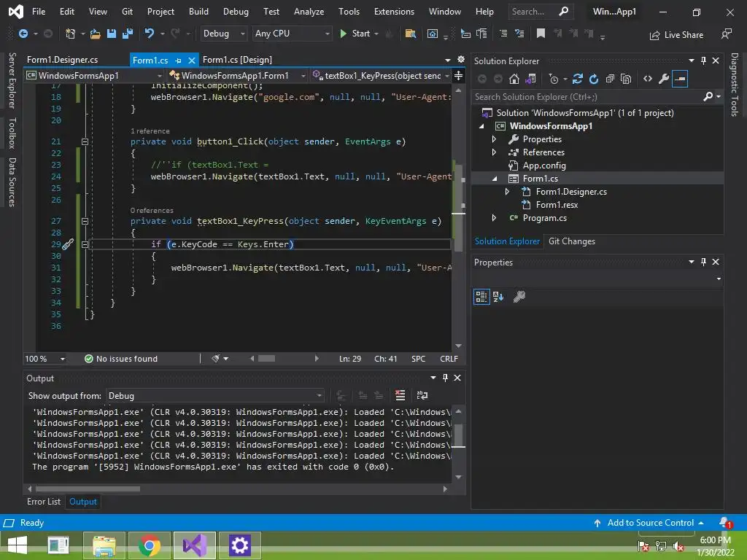
Task: Click Add to Source Control in status bar
Action: tap(650, 523)
